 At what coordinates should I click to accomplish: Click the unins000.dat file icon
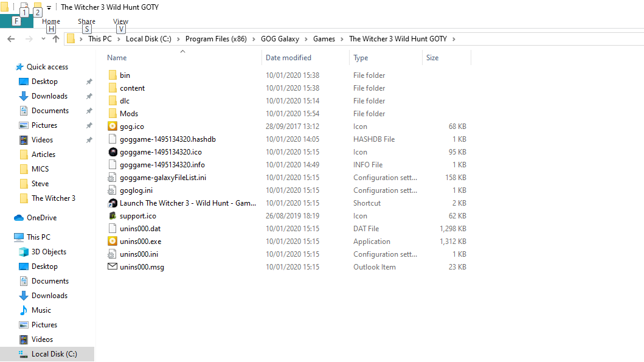113,229
